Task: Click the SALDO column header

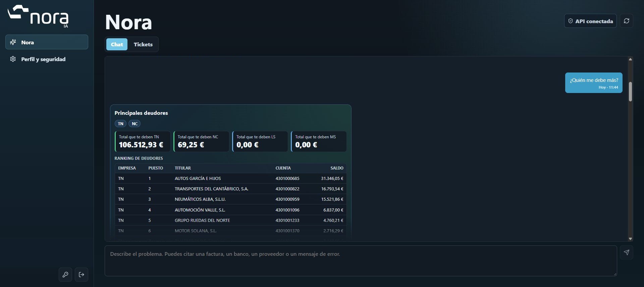Action: (x=337, y=168)
